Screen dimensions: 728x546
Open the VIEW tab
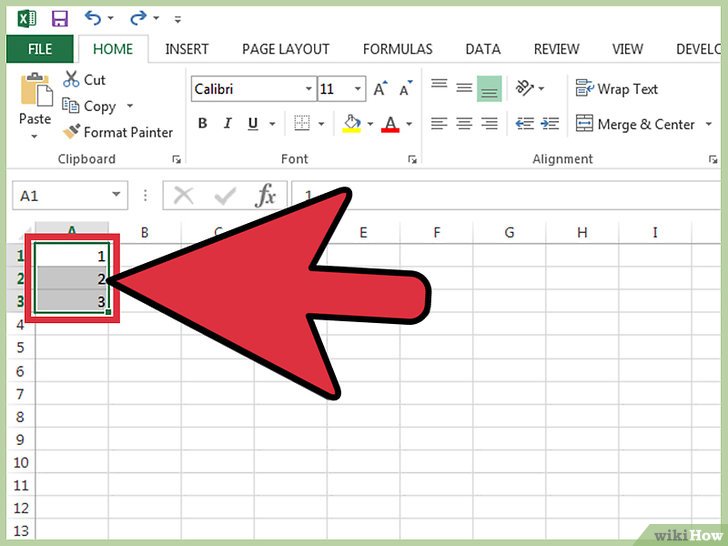[627, 49]
